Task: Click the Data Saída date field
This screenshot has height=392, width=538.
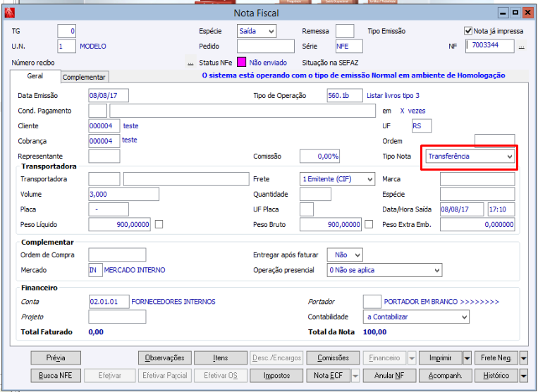Action: click(x=462, y=209)
